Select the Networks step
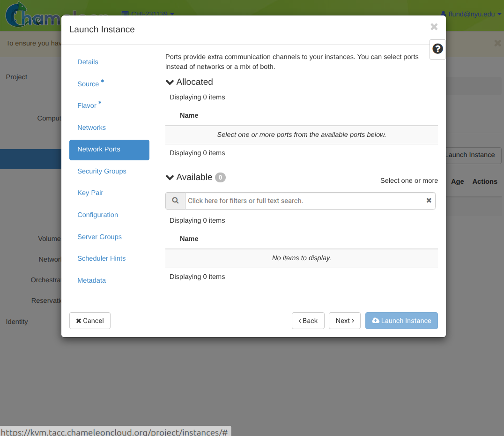Image resolution: width=504 pixels, height=436 pixels. (x=91, y=128)
